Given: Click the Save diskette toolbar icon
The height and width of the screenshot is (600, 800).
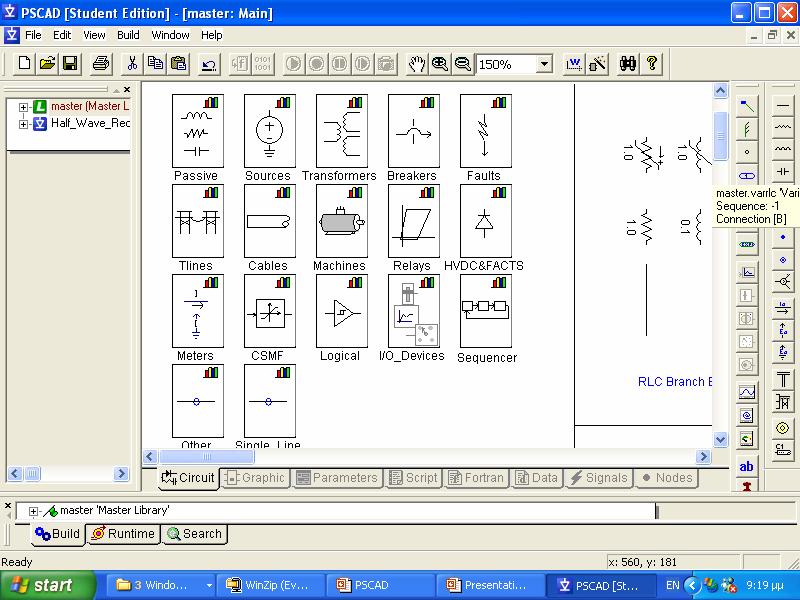Looking at the screenshot, I should (x=70, y=64).
